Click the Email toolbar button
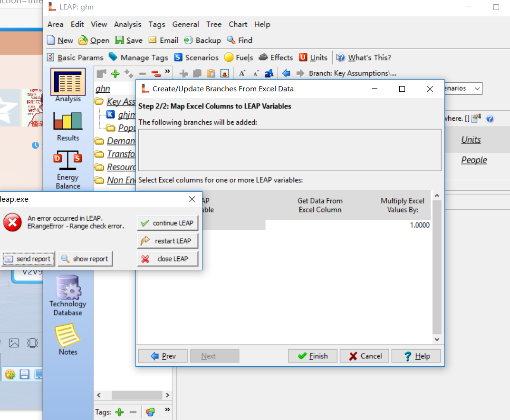Viewport: 510px width, 420px height. click(164, 40)
